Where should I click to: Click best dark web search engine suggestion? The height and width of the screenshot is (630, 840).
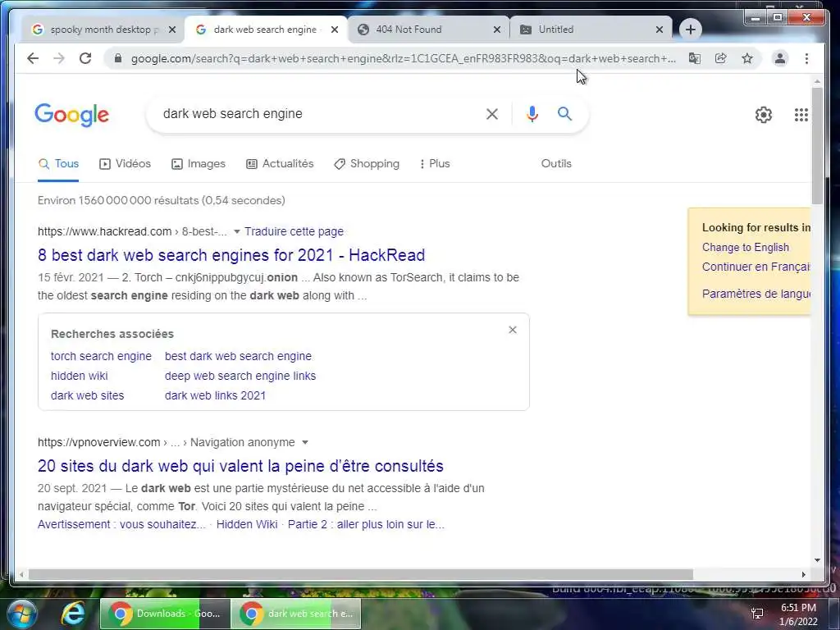pyautogui.click(x=239, y=356)
